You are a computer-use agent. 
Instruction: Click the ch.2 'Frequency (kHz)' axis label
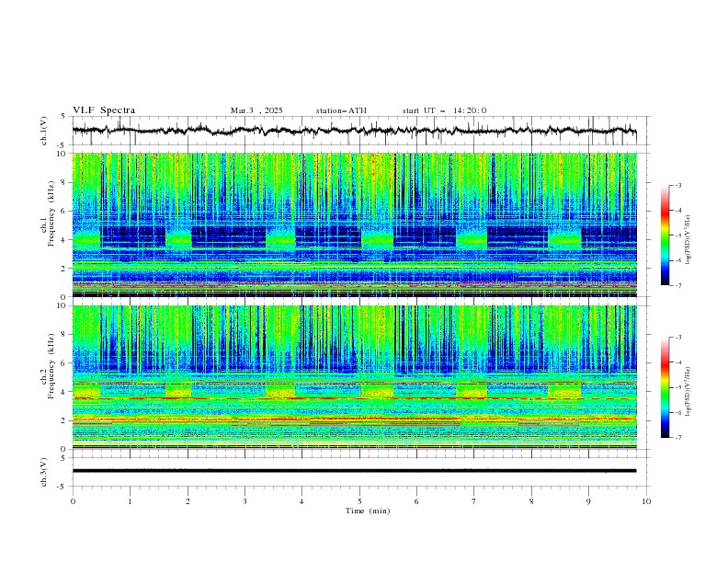[51, 365]
